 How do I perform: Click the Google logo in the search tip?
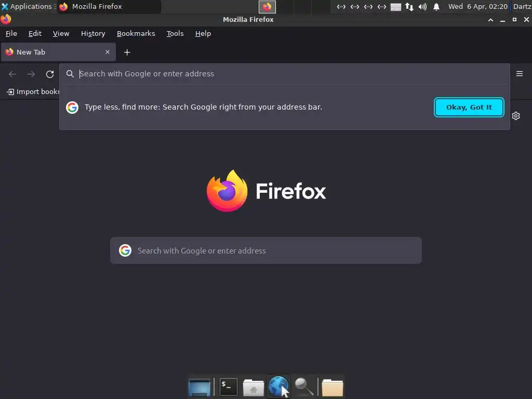72,107
